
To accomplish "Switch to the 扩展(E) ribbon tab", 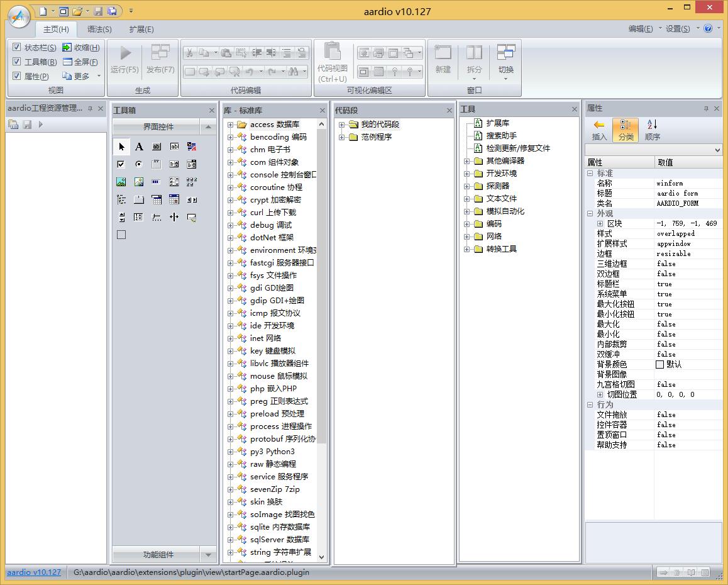I will (x=141, y=30).
